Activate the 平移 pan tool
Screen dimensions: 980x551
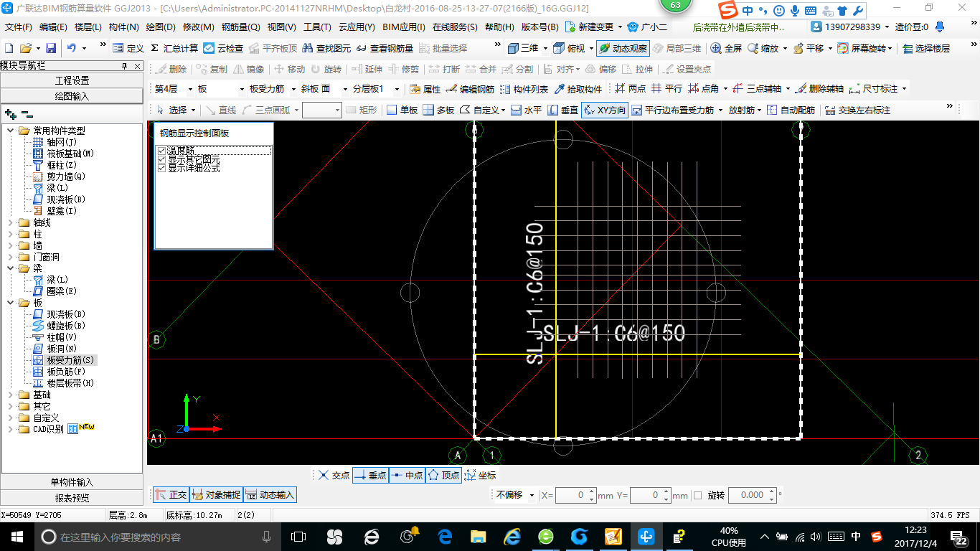tap(809, 48)
